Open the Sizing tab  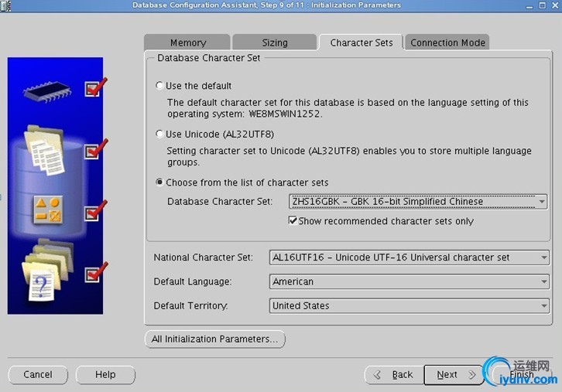coord(274,43)
